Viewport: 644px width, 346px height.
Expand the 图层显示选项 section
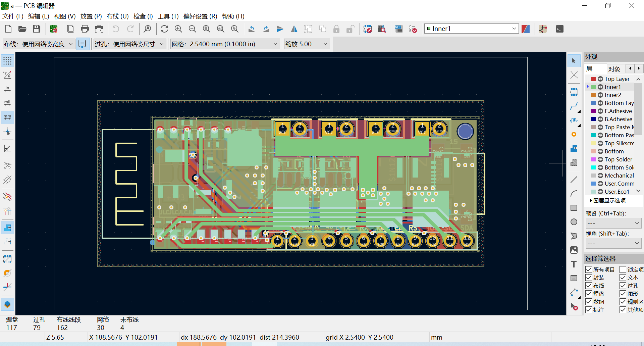607,200
